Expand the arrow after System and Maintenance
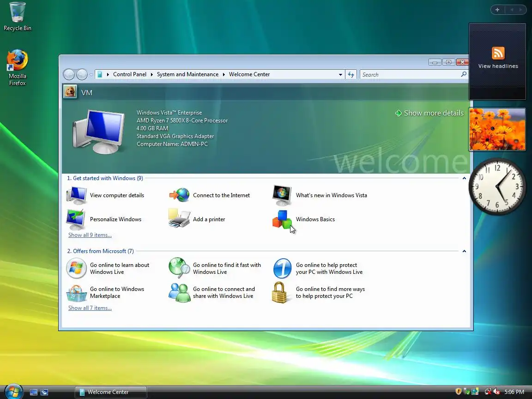Viewport: 532px width, 399px height. pos(224,74)
